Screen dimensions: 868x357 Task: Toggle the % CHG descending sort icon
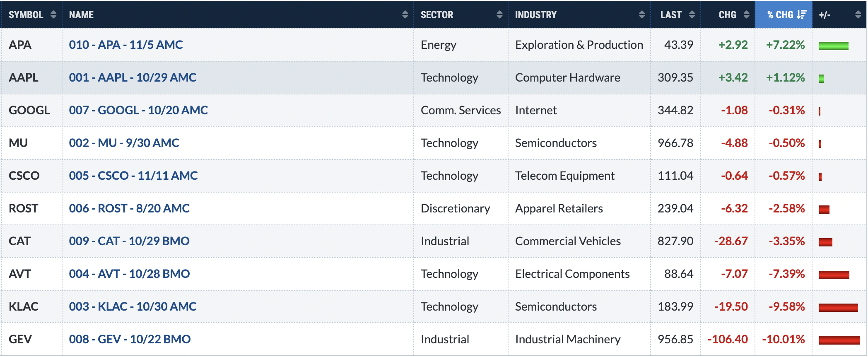coord(802,15)
